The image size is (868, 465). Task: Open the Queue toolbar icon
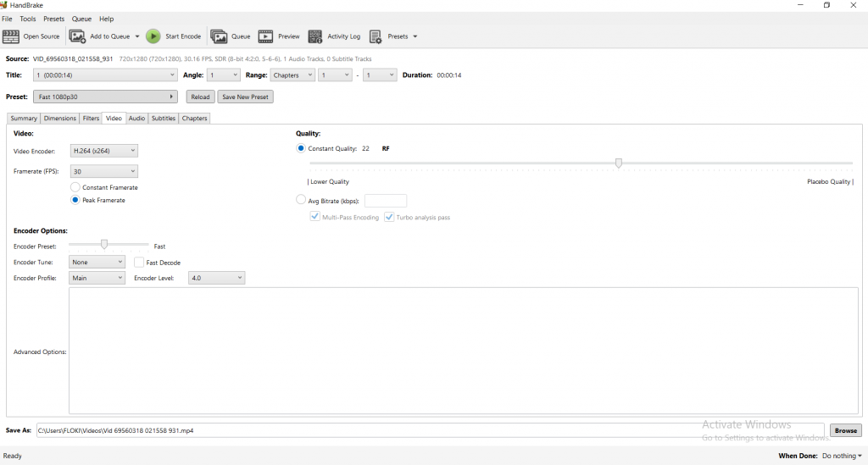(219, 36)
